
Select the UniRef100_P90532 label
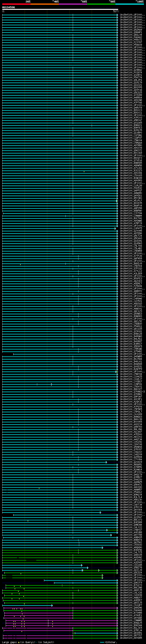(131, 188)
